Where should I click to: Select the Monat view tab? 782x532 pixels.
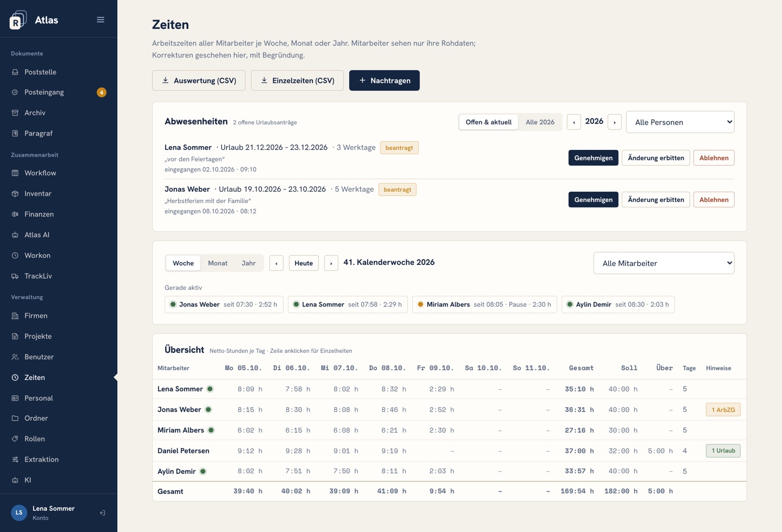pos(218,263)
